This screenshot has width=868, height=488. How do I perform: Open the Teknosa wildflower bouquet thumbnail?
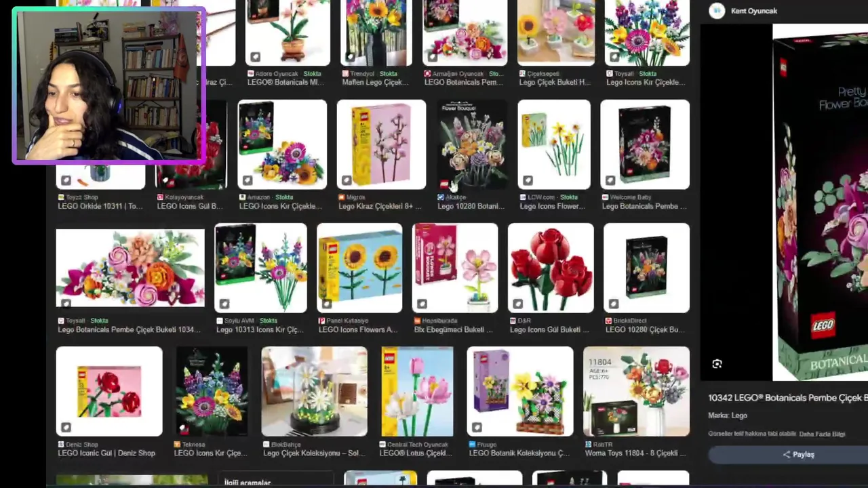coord(212,391)
